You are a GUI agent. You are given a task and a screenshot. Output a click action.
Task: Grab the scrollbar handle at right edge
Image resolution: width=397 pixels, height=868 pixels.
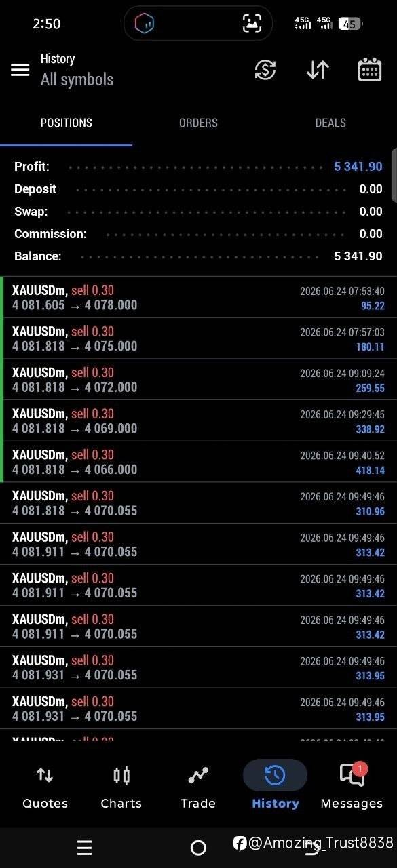click(394, 174)
